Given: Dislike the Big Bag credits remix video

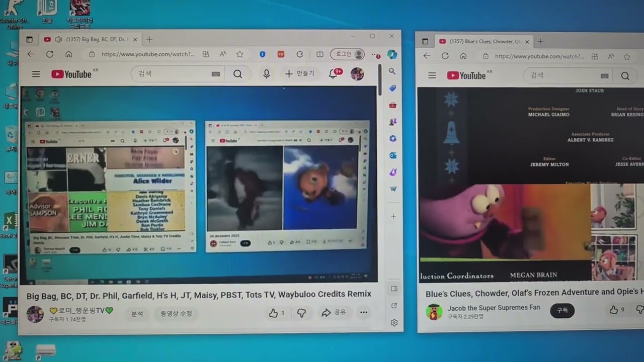Looking at the screenshot, I should pyautogui.click(x=301, y=313).
